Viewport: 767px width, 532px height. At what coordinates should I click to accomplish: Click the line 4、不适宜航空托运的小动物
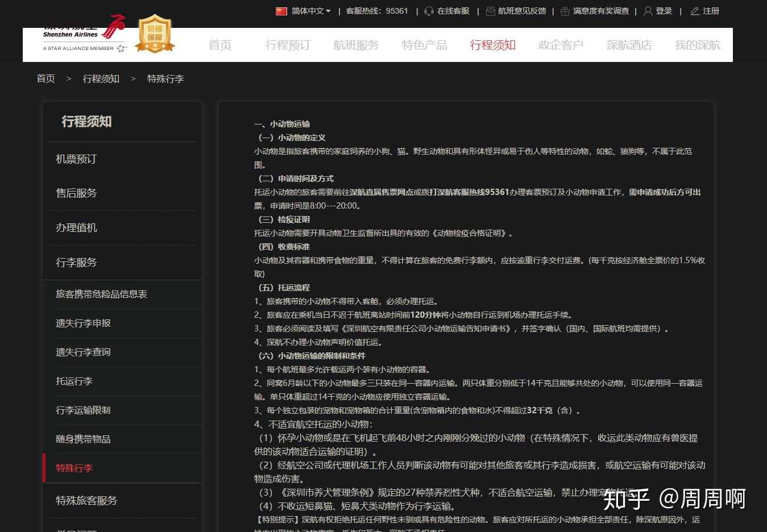click(313, 424)
